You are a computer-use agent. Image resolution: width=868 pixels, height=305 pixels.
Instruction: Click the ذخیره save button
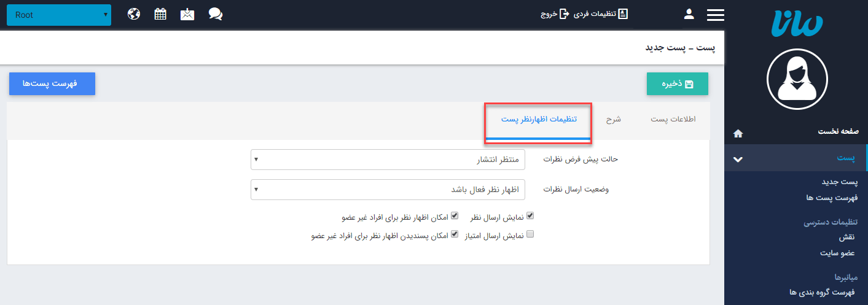(678, 84)
